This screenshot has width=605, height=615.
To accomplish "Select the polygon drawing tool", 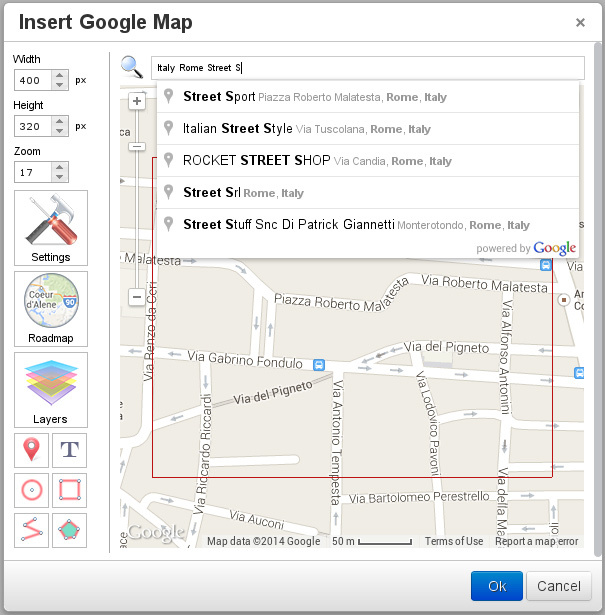I will tap(70, 531).
